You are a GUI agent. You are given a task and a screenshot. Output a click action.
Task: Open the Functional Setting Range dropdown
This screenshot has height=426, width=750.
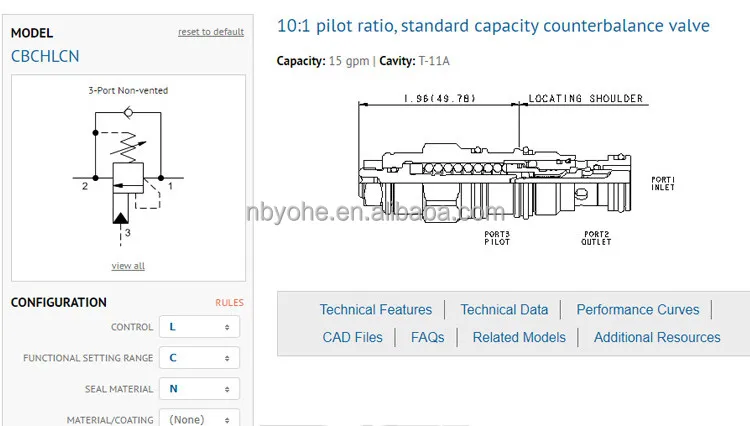199,358
